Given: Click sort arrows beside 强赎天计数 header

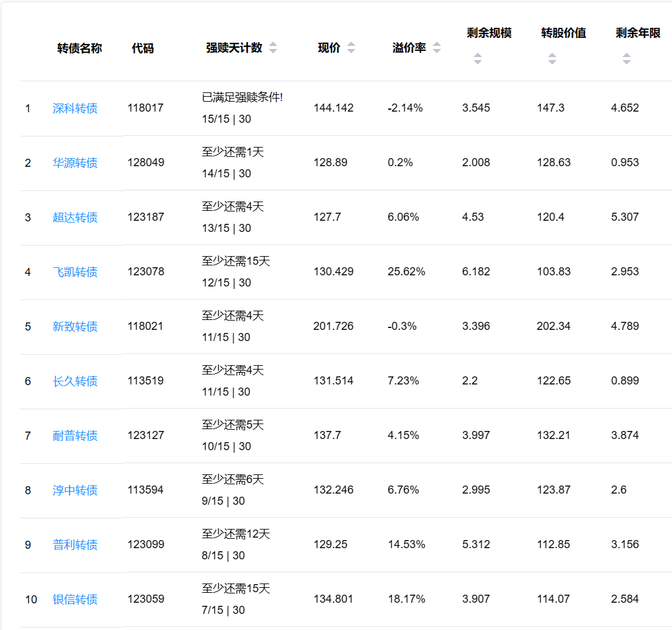Looking at the screenshot, I should 273,48.
